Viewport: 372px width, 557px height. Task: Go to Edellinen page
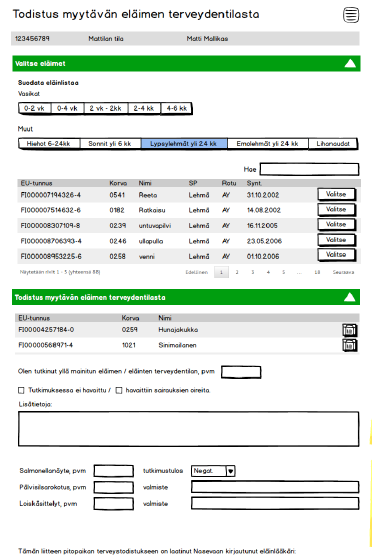click(196, 272)
